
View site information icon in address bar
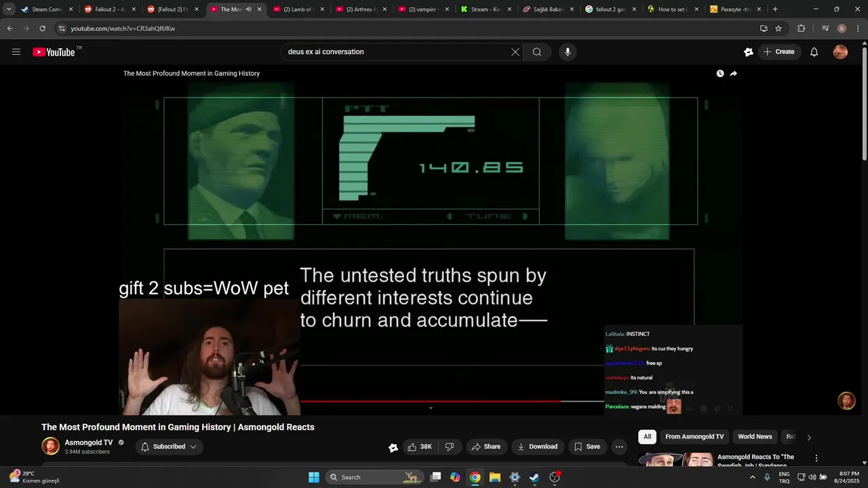coord(61,28)
